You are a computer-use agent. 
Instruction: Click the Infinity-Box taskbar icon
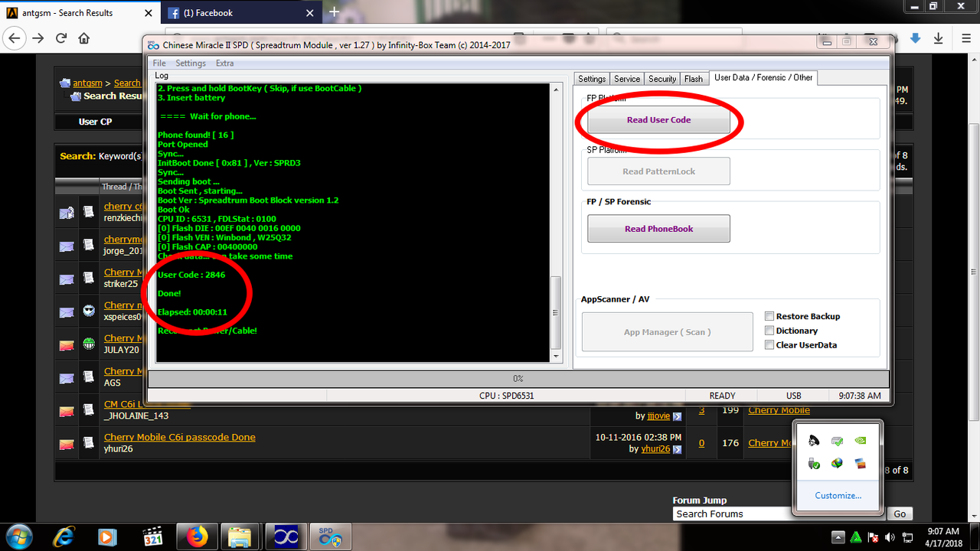point(286,536)
